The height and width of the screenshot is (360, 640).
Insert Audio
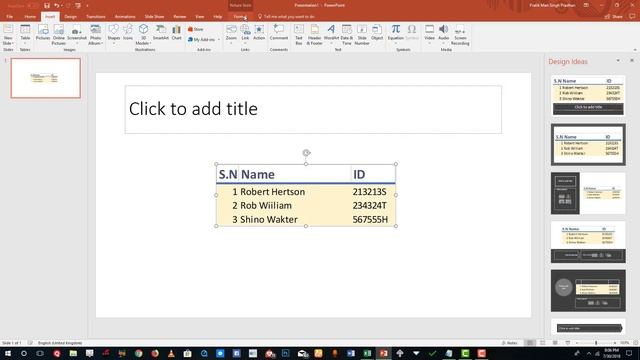(x=443, y=33)
